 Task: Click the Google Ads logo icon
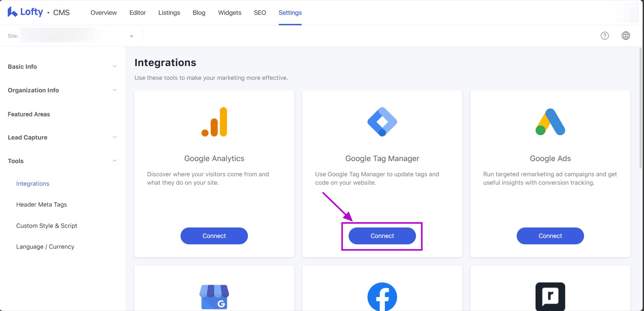click(550, 122)
